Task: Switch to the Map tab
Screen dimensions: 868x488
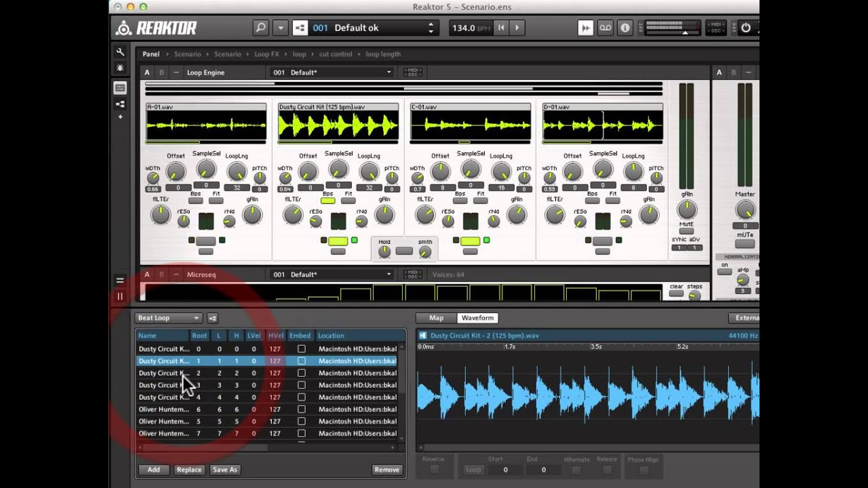Action: [437, 318]
